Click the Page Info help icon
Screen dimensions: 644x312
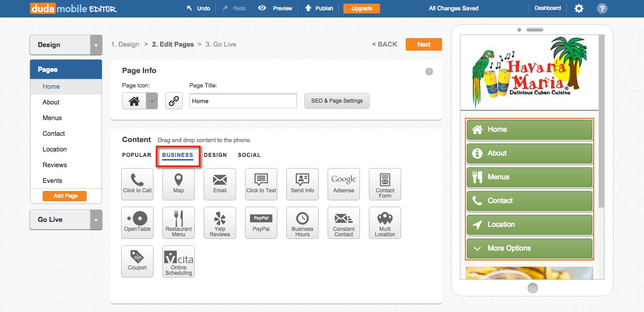(429, 71)
